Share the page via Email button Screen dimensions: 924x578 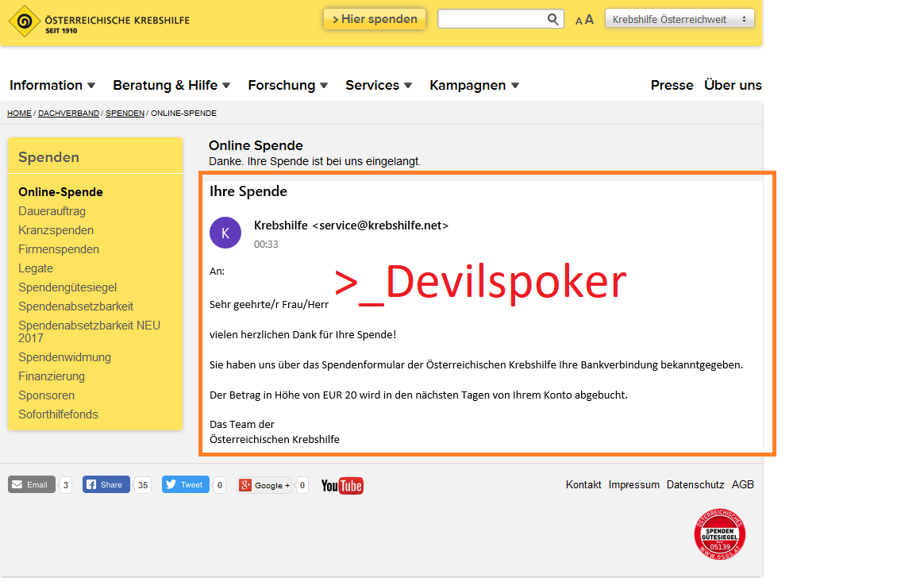[31, 484]
